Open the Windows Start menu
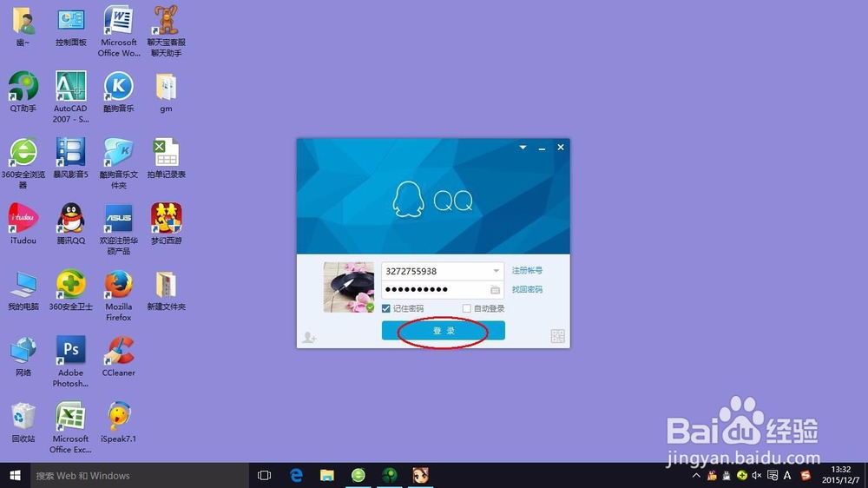This screenshot has height=488, width=868. (x=15, y=475)
